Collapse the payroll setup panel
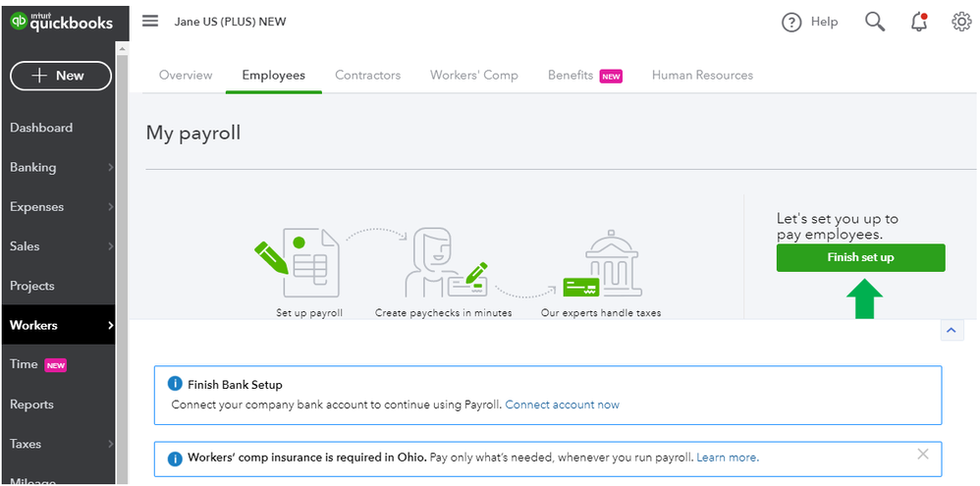The image size is (980, 486). (x=951, y=331)
